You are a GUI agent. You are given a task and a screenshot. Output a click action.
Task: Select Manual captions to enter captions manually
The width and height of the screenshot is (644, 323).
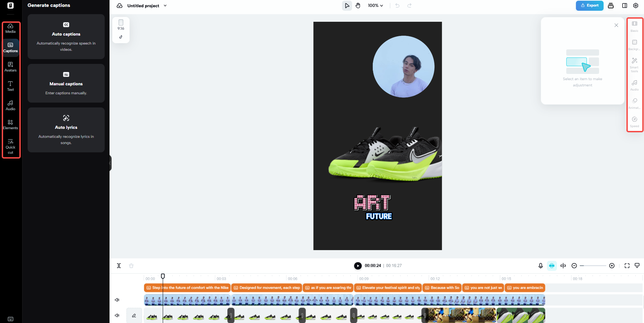click(x=66, y=83)
